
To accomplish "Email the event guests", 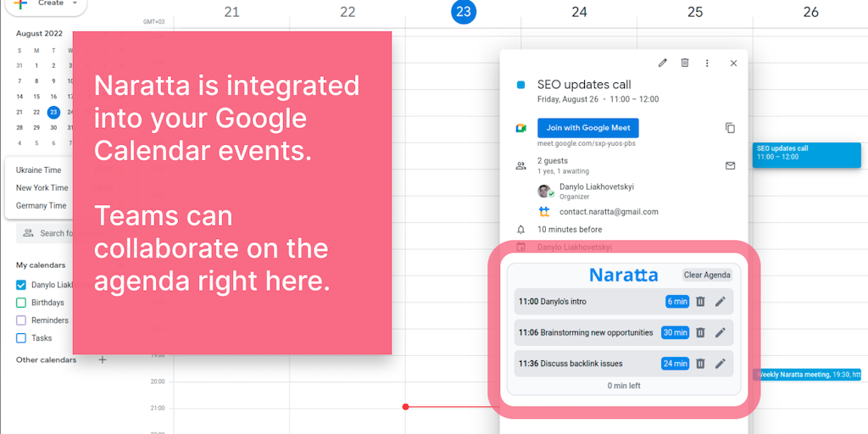I will (730, 165).
